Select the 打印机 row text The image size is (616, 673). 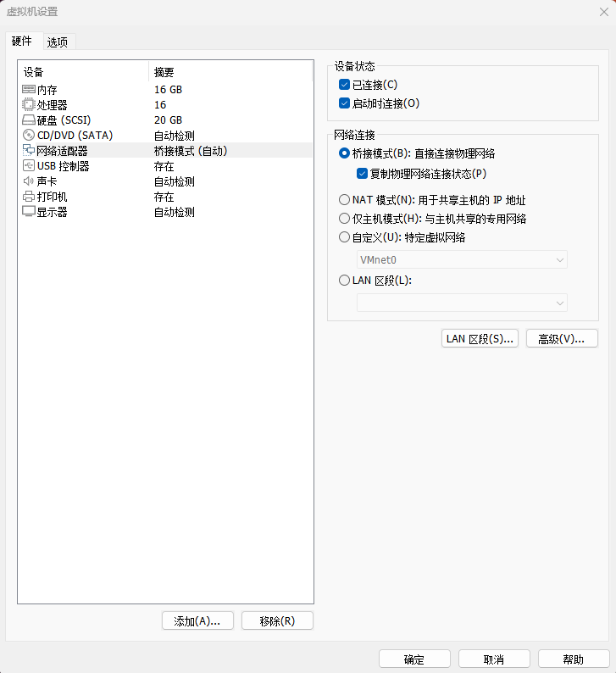(x=53, y=197)
